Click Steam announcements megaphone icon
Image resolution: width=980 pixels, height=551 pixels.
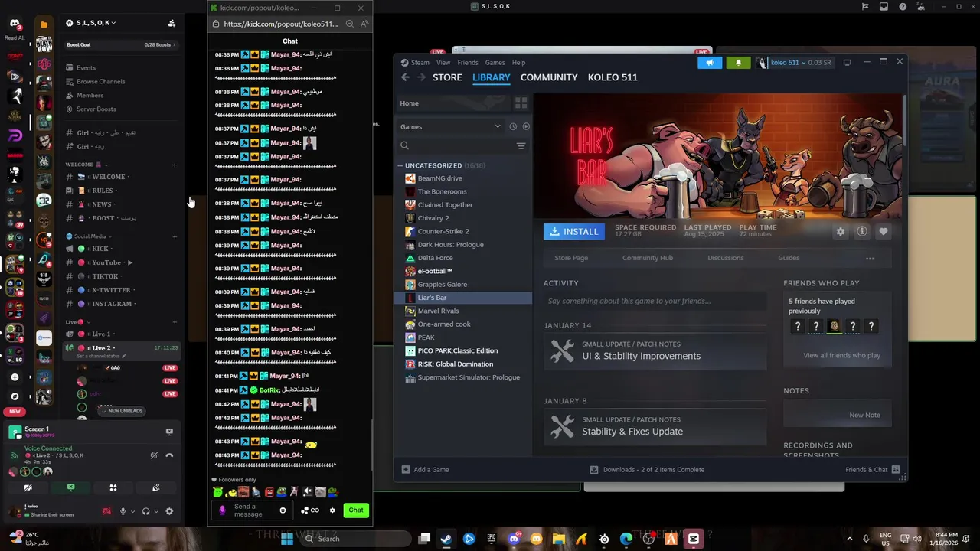click(710, 63)
